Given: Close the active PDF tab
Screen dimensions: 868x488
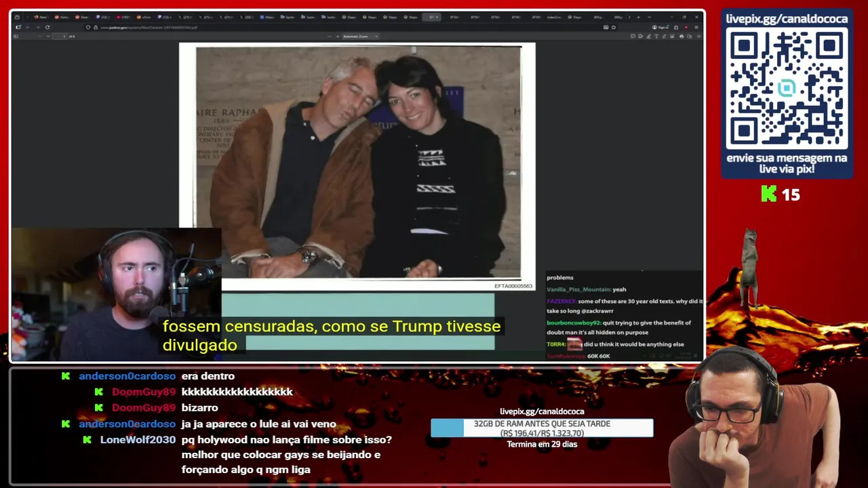Looking at the screenshot, I should (x=437, y=17).
